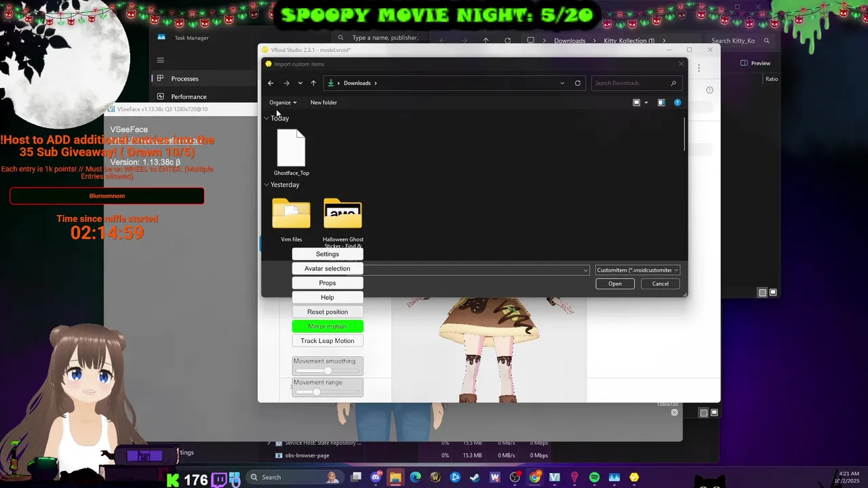
Task: Open VSeeFace Settings
Action: click(328, 254)
